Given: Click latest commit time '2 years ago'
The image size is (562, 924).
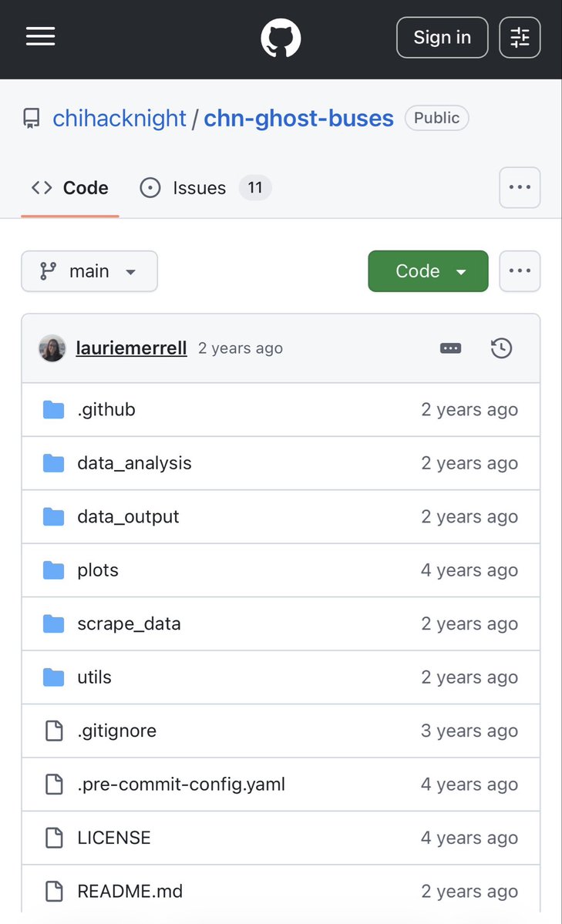Looking at the screenshot, I should click(241, 348).
